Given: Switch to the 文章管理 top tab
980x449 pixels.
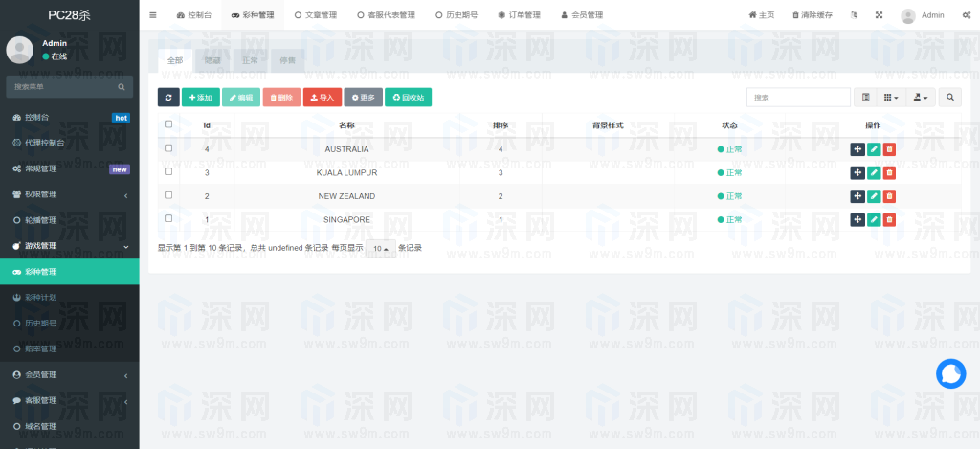Looking at the screenshot, I should pos(315,15).
